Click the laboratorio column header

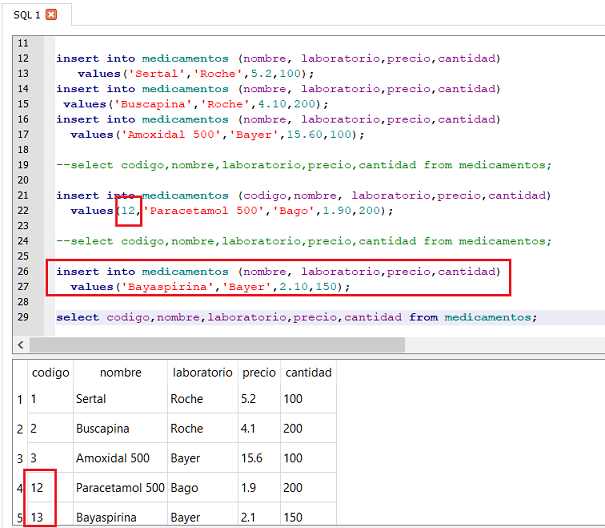[x=202, y=372]
